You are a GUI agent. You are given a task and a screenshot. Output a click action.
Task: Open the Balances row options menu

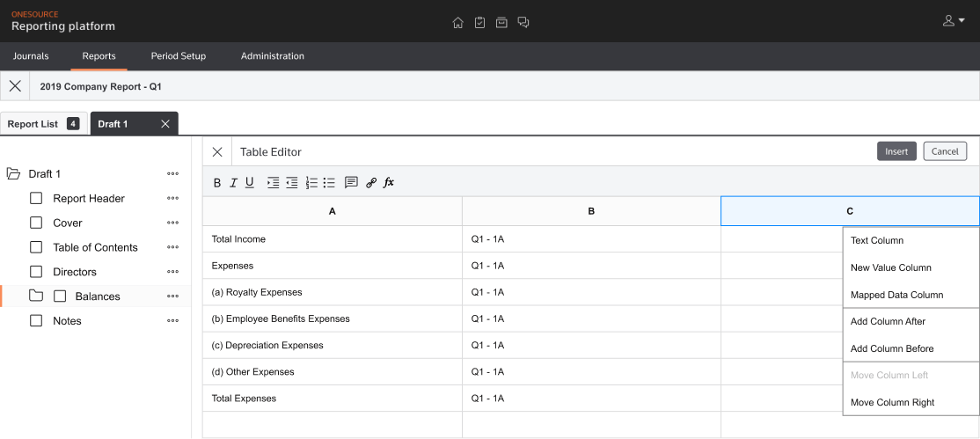pyautogui.click(x=172, y=296)
